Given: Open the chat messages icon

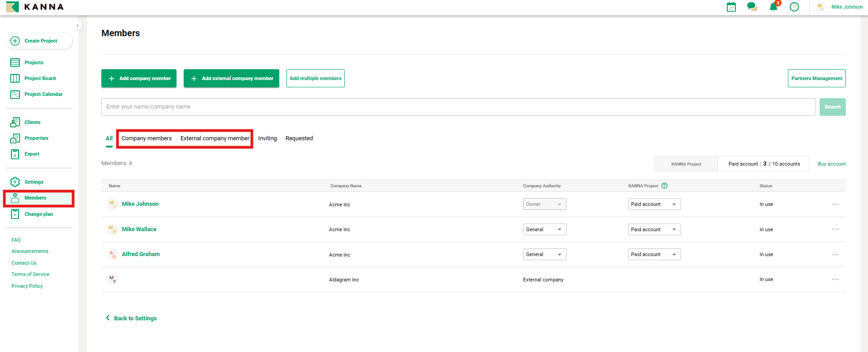Looking at the screenshot, I should tap(752, 7).
